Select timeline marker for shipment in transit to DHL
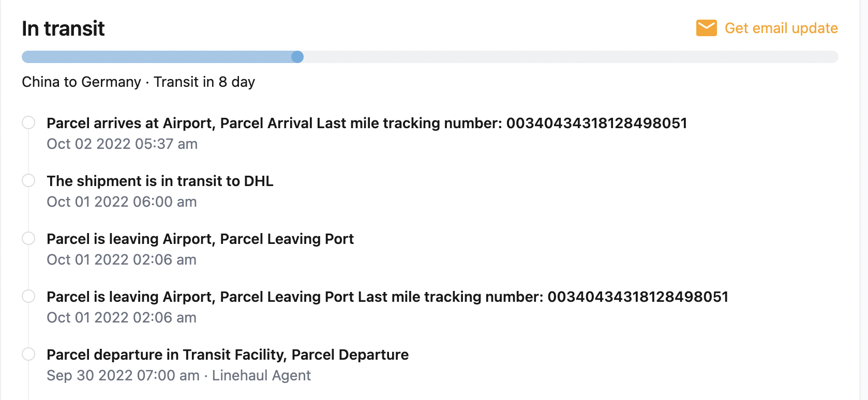Screen dimensions: 868x400 pyautogui.click(x=28, y=180)
